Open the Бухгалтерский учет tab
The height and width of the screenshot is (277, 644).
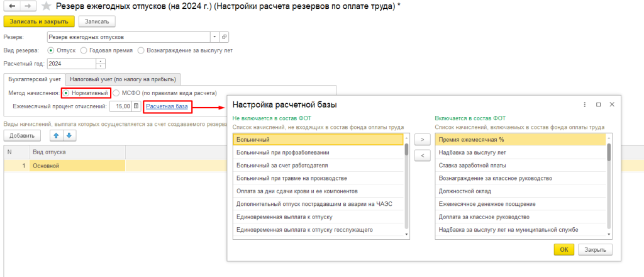pyautogui.click(x=35, y=79)
